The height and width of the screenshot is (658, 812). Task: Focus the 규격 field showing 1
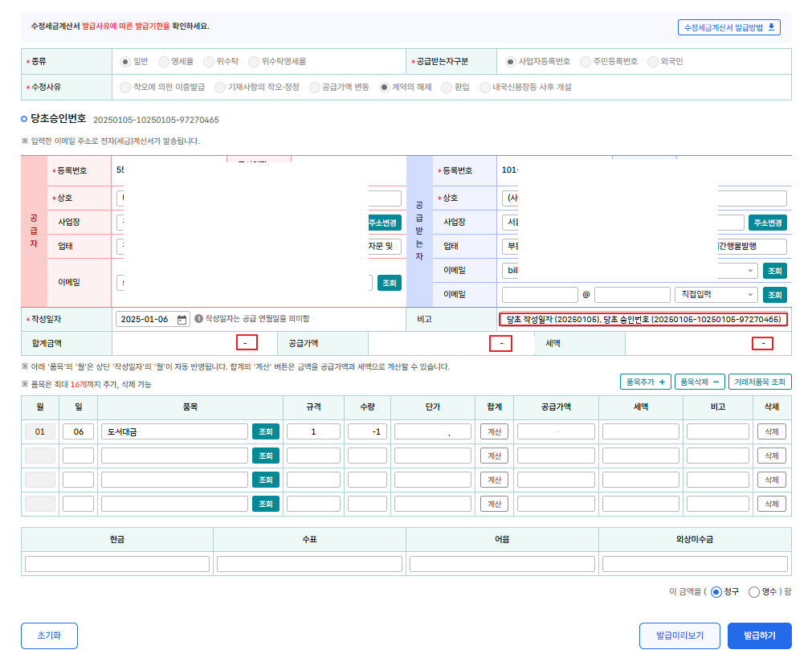313,431
